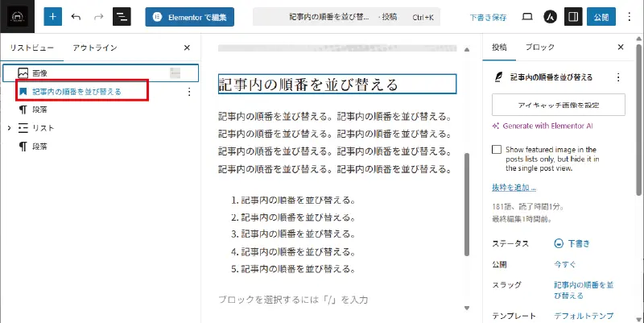Image resolution: width=644 pixels, height=323 pixels.
Task: Check Show featured image in posts lists only
Action: click(x=497, y=149)
